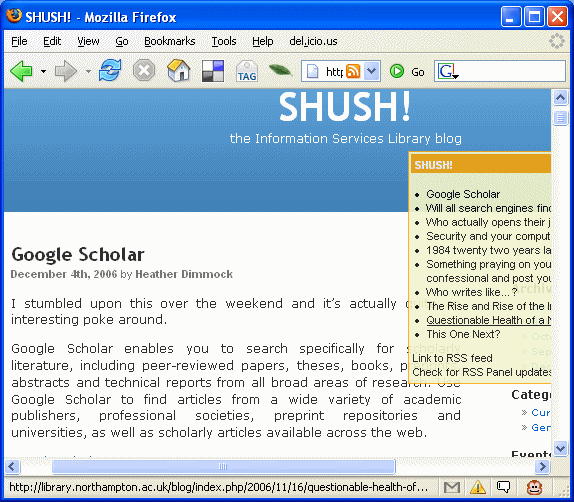
Task: Open 'This One Next?' feed item
Action: coord(463,334)
